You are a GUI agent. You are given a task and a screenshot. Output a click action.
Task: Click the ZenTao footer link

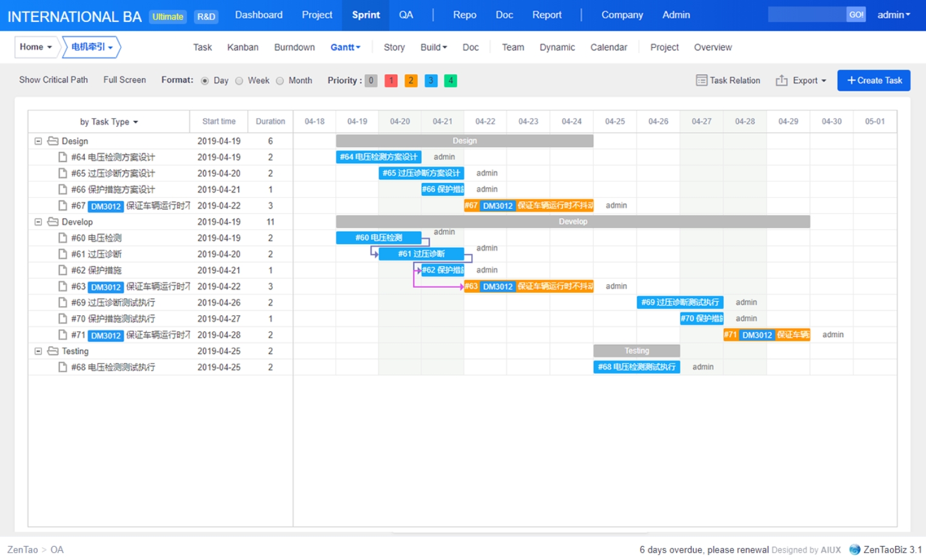(x=22, y=550)
